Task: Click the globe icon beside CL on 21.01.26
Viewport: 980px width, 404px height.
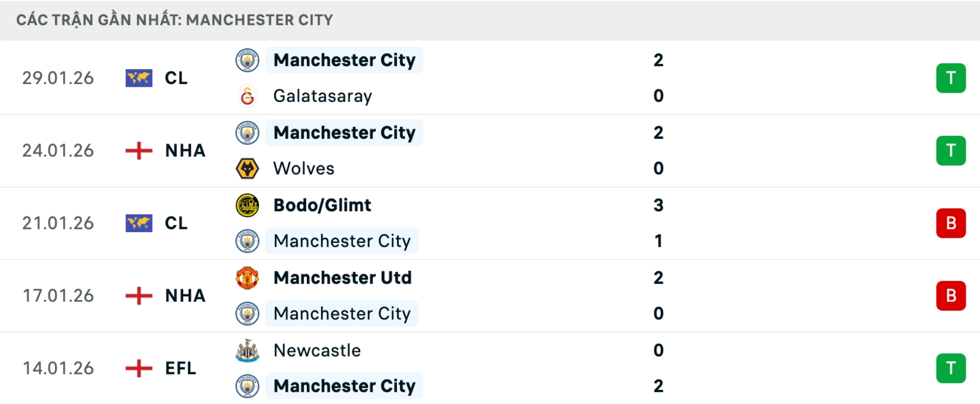Action: pyautogui.click(x=138, y=223)
